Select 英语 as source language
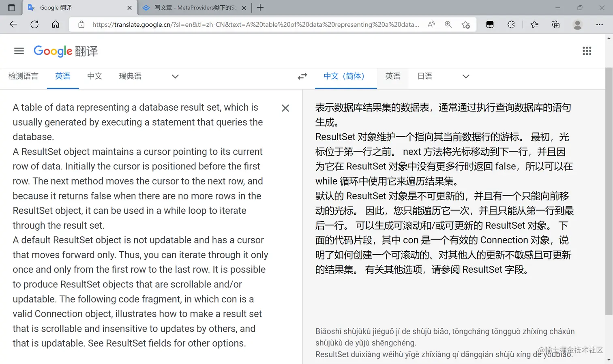This screenshot has width=613, height=364. click(x=63, y=76)
